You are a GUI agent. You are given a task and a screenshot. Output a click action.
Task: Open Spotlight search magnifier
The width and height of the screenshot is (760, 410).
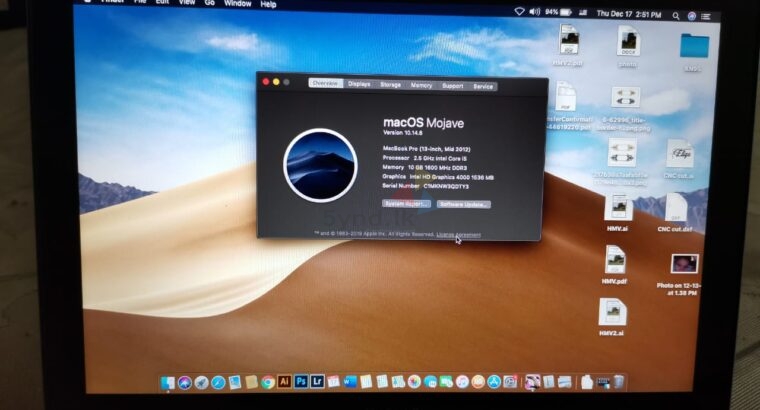[676, 16]
